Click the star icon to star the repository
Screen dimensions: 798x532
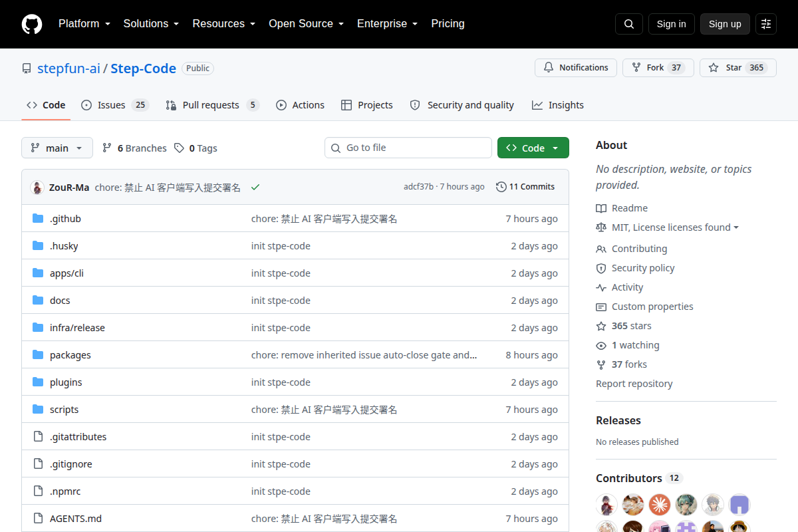point(714,68)
